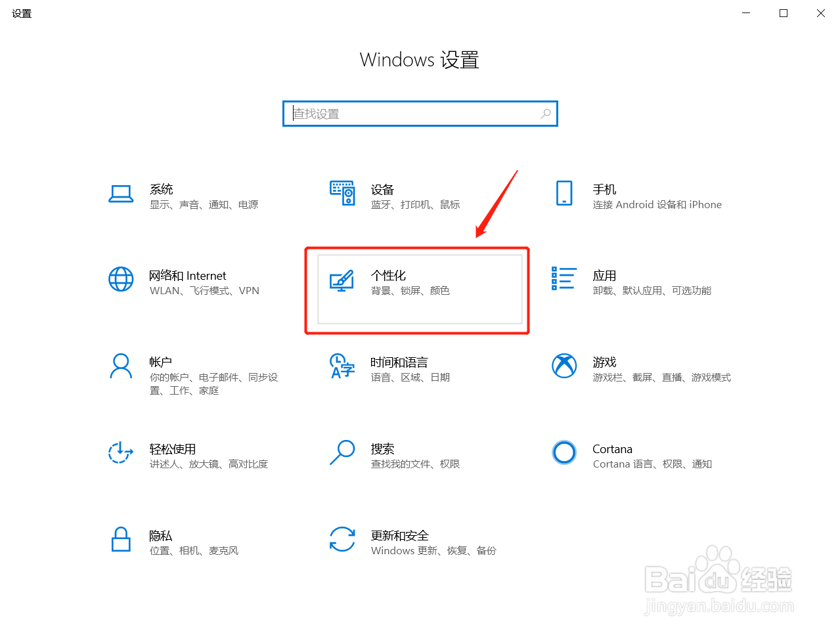
Task: Click the 应用 (Apps) list icon
Action: (564, 280)
